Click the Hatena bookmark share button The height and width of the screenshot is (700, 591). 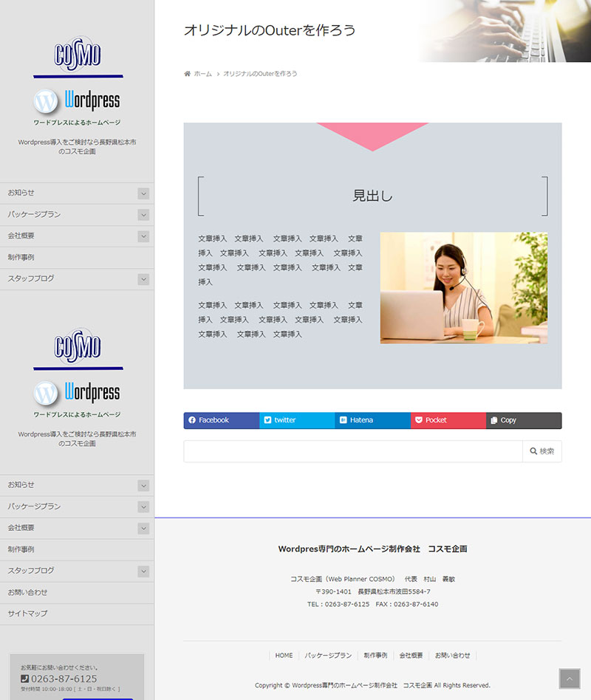372,420
